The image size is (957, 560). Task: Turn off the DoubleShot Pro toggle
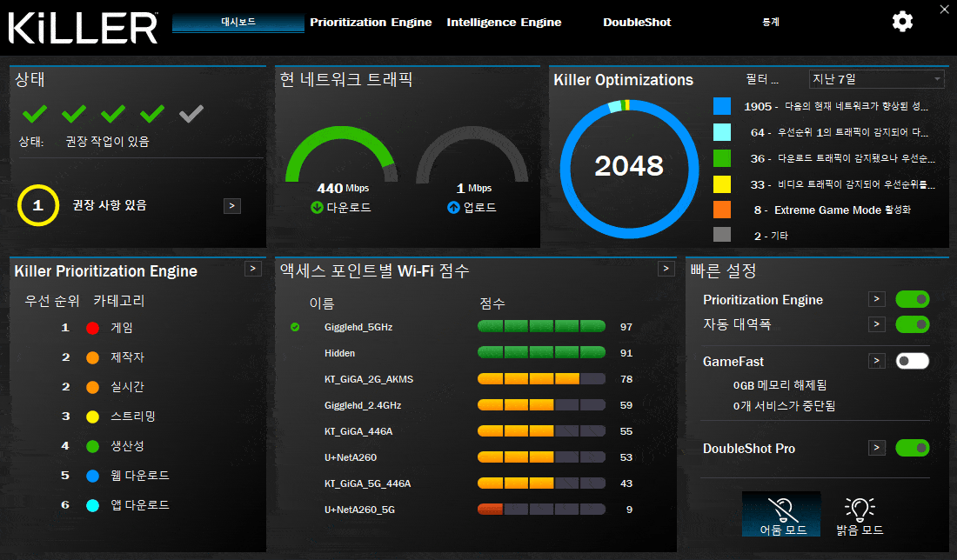point(912,448)
